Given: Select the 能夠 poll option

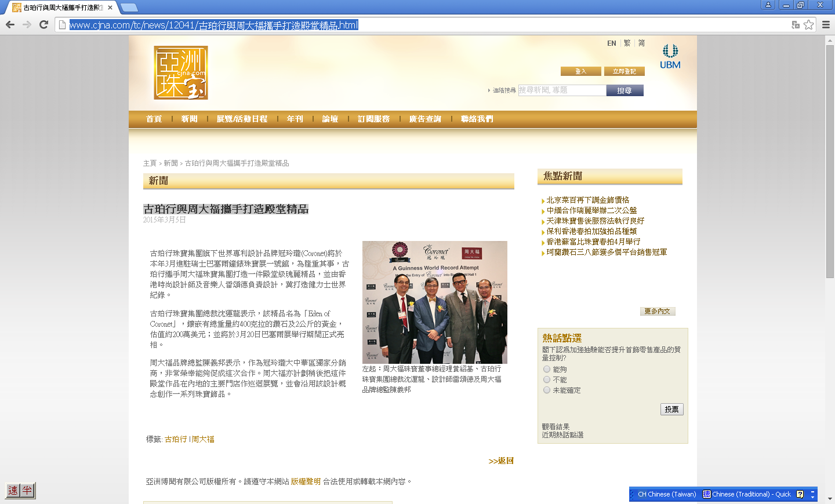Looking at the screenshot, I should (x=547, y=369).
